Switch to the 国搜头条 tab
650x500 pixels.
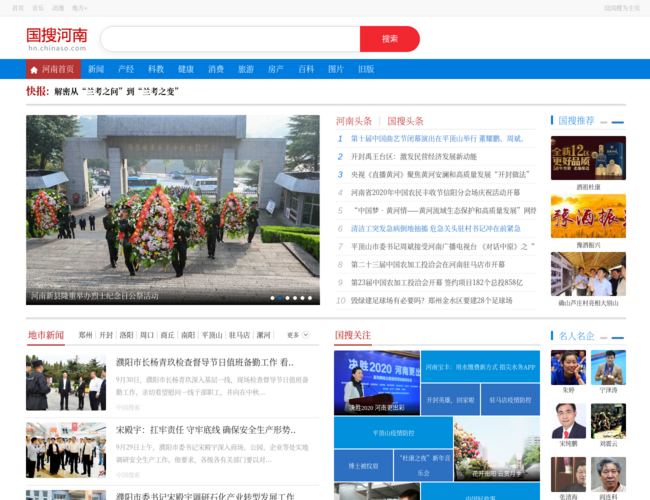(405, 121)
